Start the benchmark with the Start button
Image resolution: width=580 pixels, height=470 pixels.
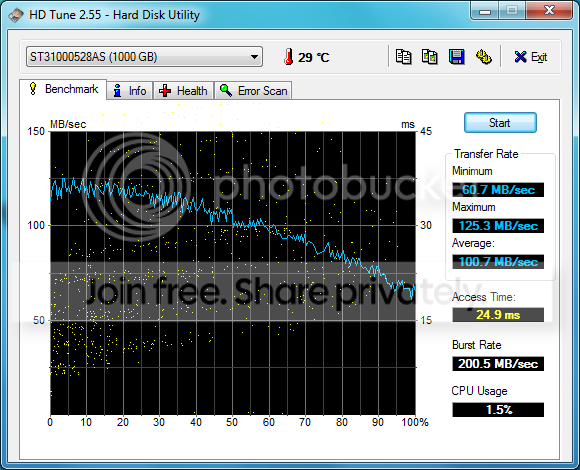coord(500,123)
